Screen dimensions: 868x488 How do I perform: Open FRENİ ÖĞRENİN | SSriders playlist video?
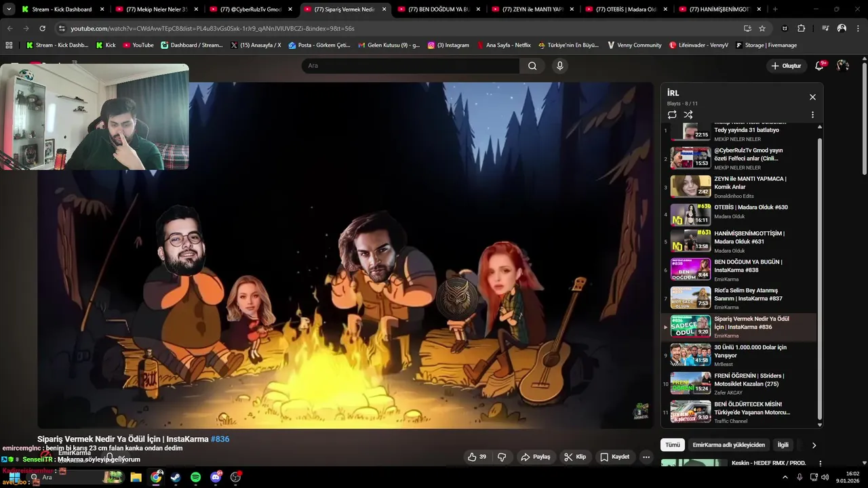point(739,384)
